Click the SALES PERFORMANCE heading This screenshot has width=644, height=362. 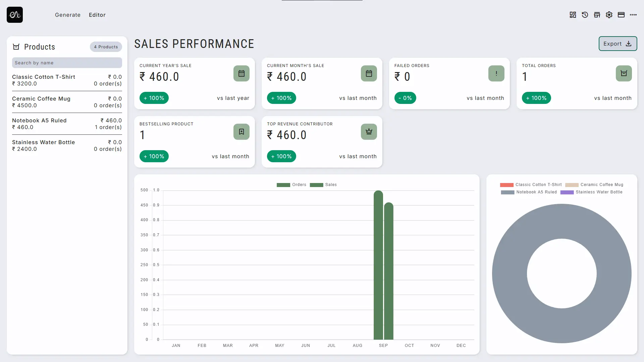point(194,44)
